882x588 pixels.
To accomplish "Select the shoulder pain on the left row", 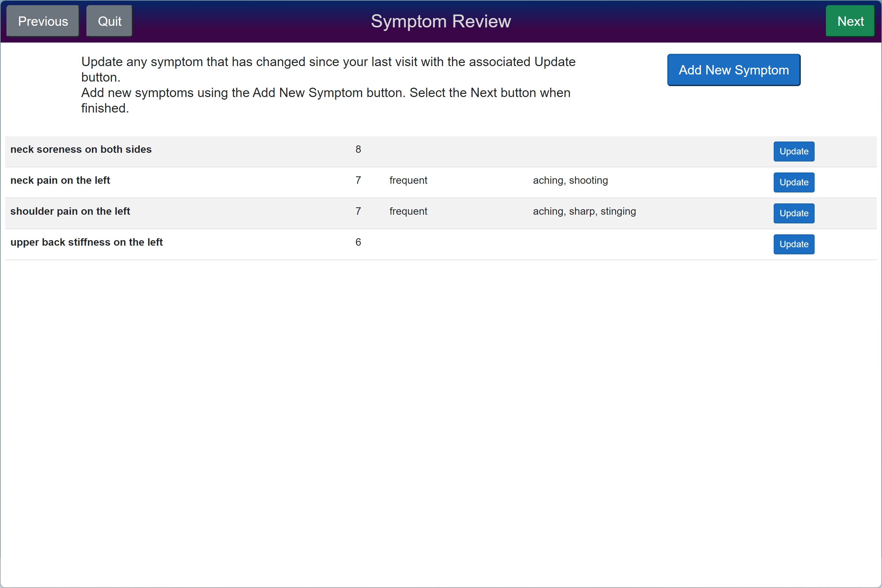I will pyautogui.click(x=70, y=211).
